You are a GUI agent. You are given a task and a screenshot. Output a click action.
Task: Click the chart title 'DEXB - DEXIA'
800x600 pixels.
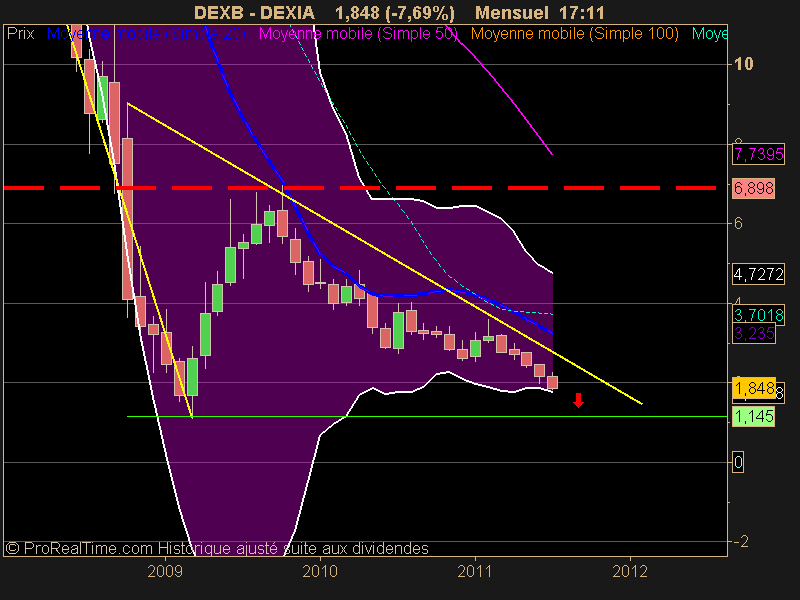pos(255,12)
